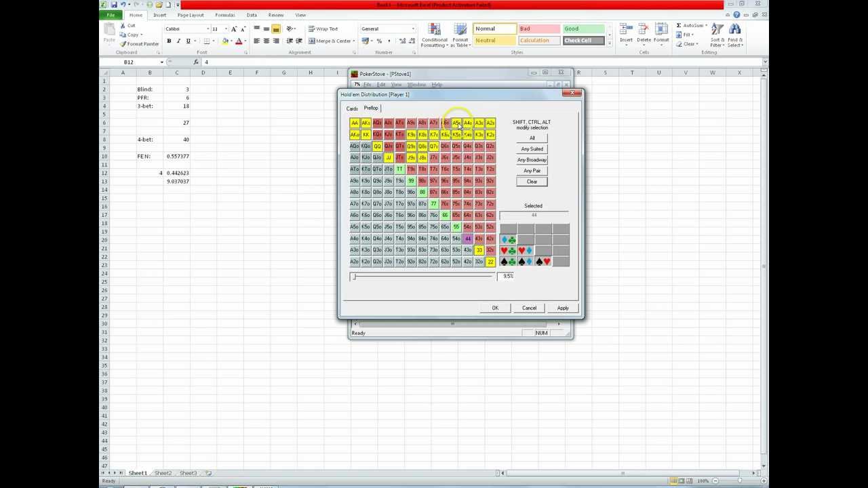Open the File tab in Excel

click(111, 15)
